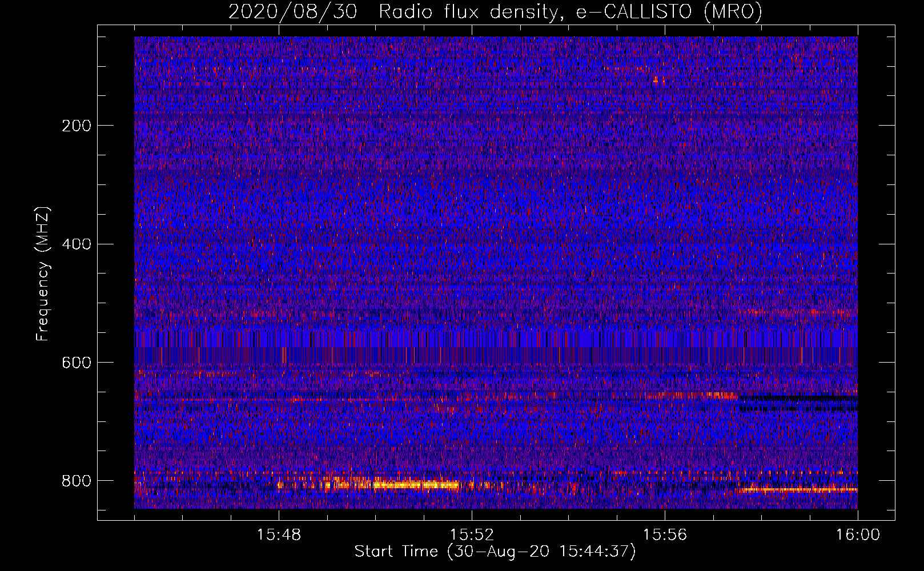Click the 800 frequency tick label
This screenshot has width=924, height=571.
[77, 481]
